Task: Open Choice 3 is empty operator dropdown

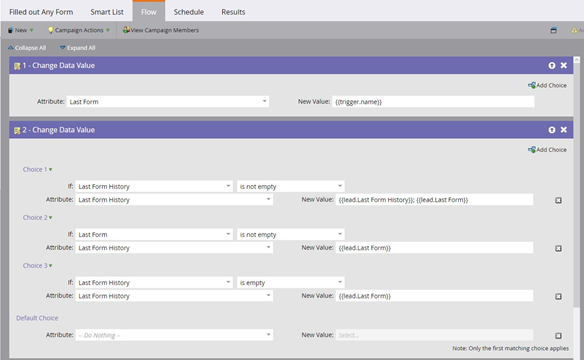Action: click(x=291, y=283)
